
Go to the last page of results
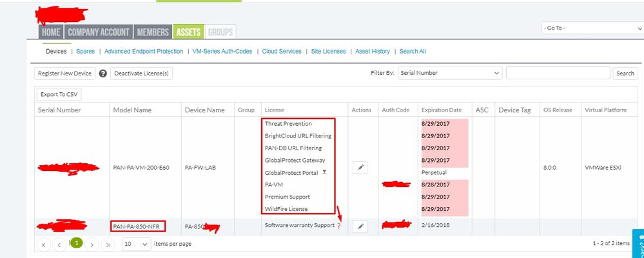[108, 244]
